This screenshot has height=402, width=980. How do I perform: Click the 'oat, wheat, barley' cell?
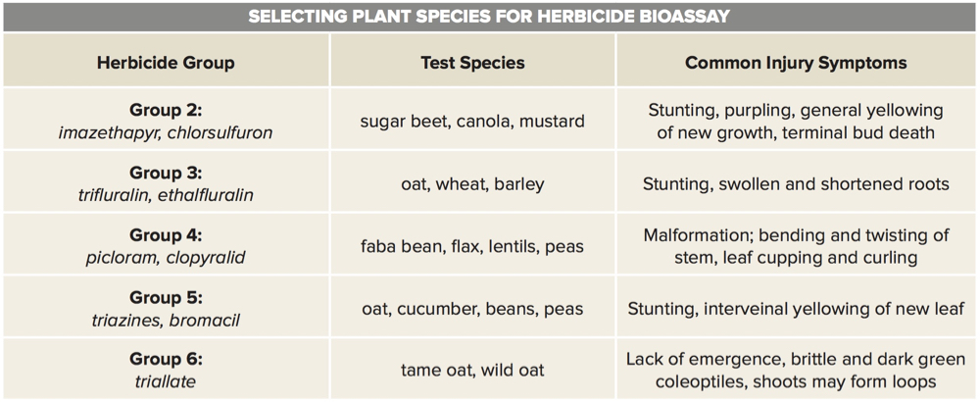click(x=471, y=184)
